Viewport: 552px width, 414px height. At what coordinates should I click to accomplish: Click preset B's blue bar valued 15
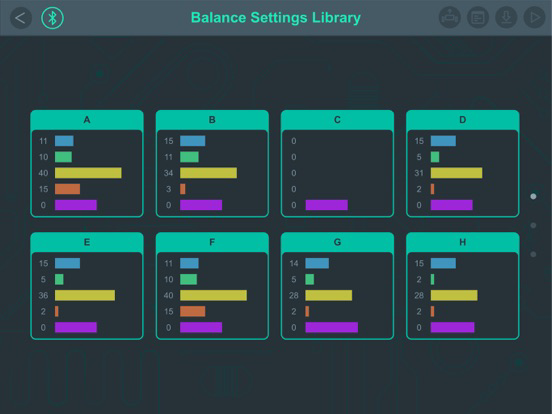(x=193, y=141)
